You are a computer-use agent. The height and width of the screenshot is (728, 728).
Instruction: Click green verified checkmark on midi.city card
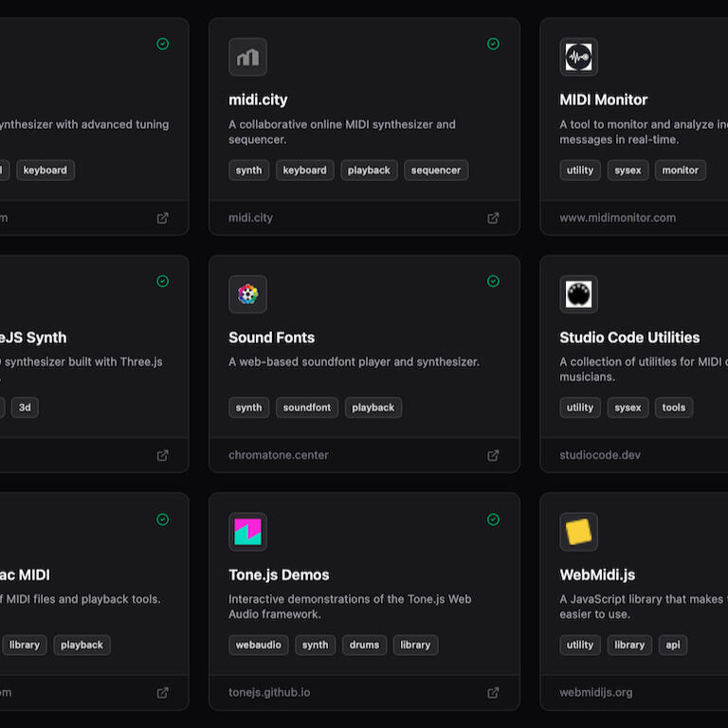click(x=493, y=44)
